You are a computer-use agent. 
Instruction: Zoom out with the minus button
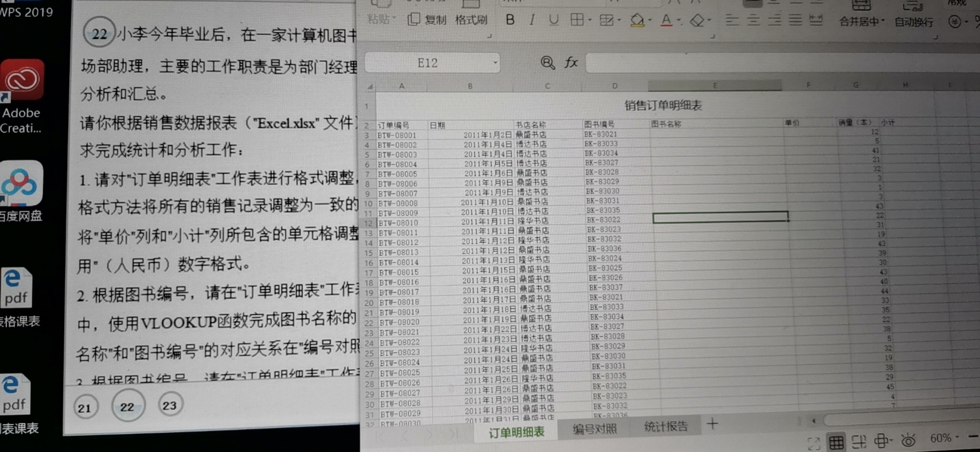973,437
